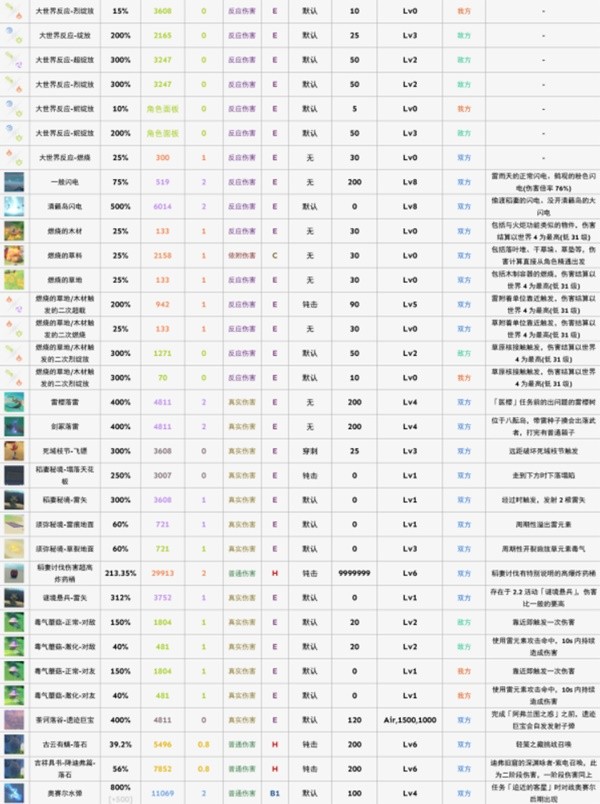600x804 pixels.
Task: Click the reaction icon in the 942 row
Action: (14, 304)
